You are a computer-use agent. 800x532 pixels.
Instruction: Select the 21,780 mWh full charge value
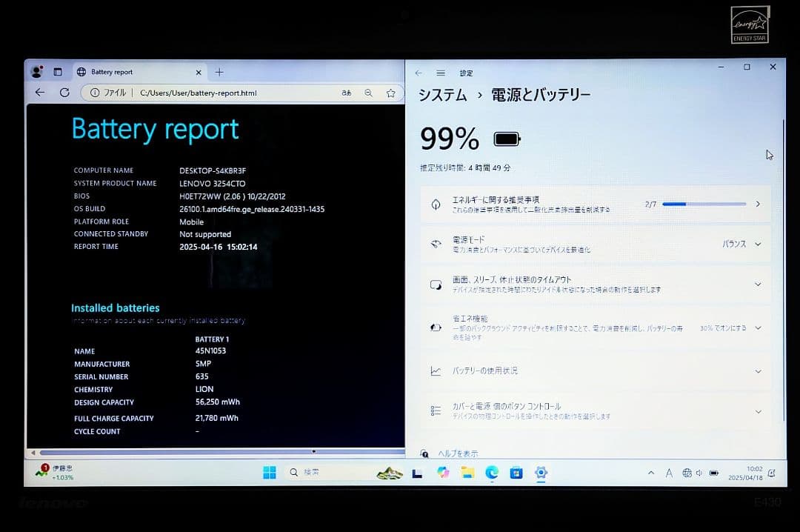click(216, 418)
